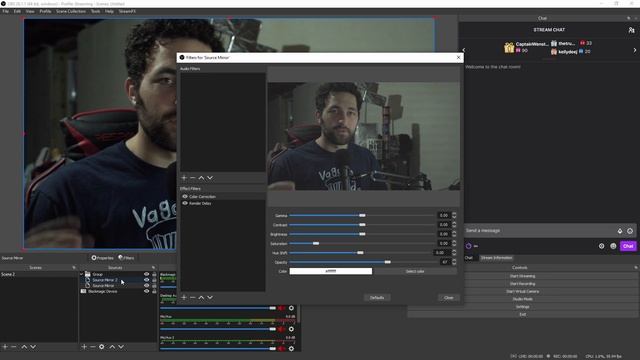Viewport: 640px width, 360px height.
Task: Toggle visibility of Render Delay filter
Action: coord(185,203)
